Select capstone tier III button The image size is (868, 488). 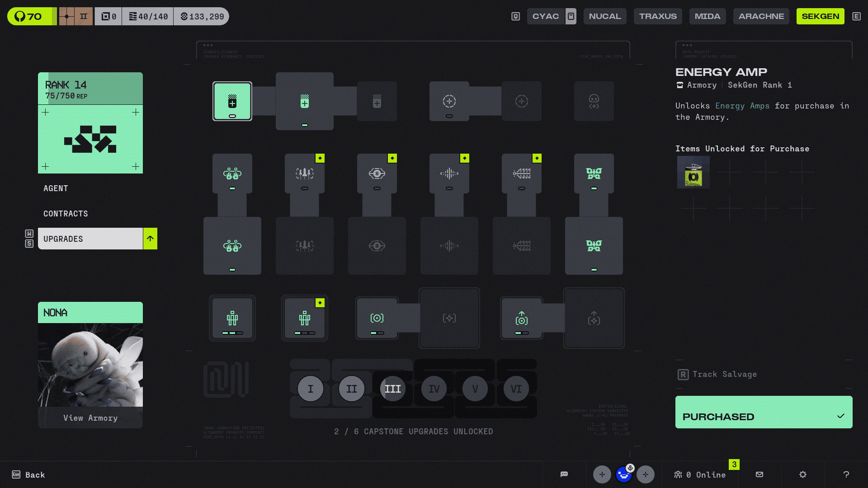pos(392,389)
